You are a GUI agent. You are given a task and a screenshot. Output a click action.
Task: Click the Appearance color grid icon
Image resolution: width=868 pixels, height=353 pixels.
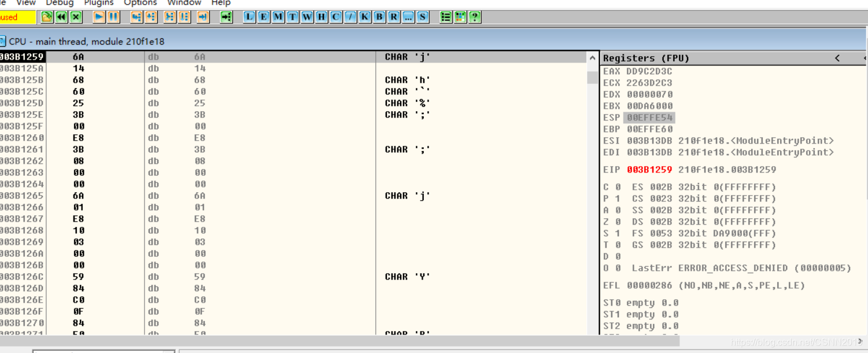[460, 17]
